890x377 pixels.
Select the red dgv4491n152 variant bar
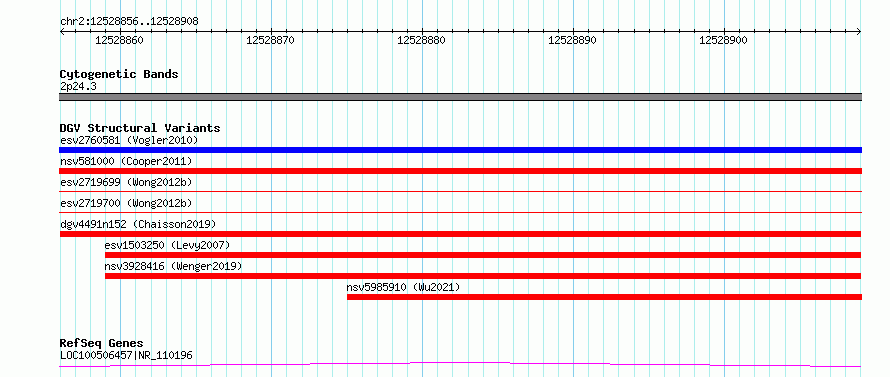point(460,234)
